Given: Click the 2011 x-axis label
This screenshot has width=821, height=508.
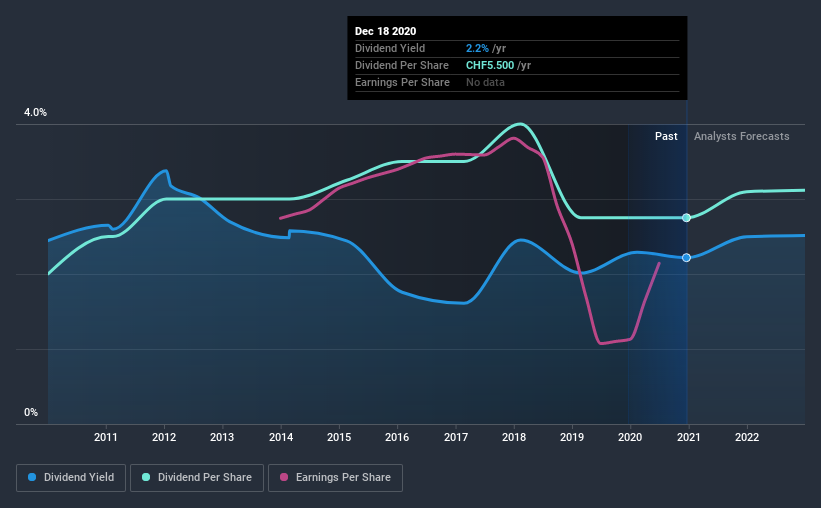Looking at the screenshot, I should 106,437.
